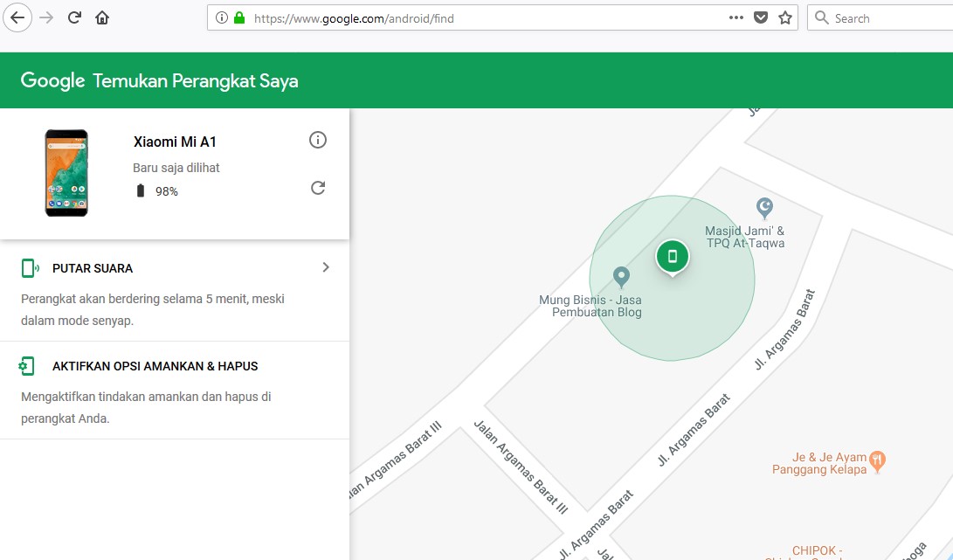Click the green secure padlock icon
Image resolution: width=953 pixels, height=560 pixels.
pos(239,17)
